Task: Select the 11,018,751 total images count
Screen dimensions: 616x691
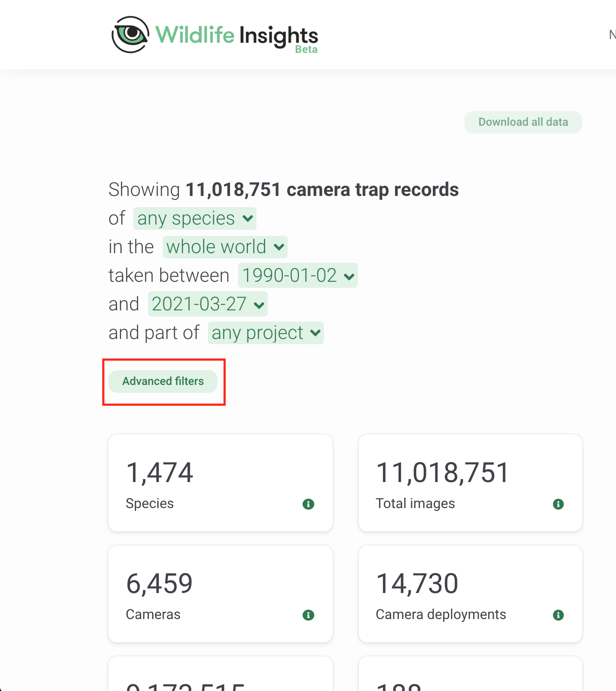Action: click(442, 473)
